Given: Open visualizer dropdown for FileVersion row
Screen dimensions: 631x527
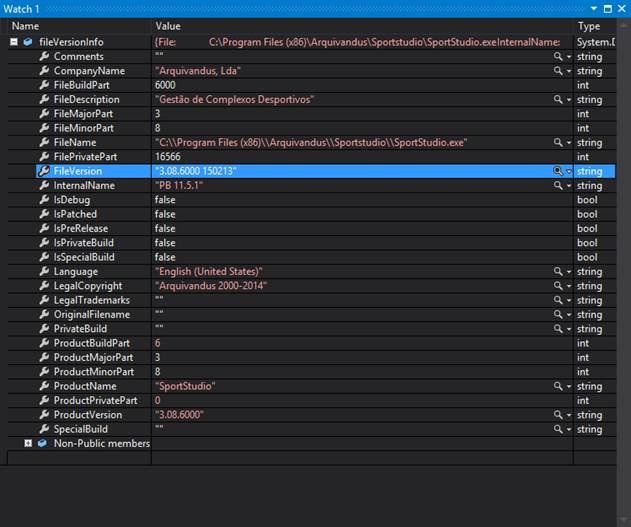Looking at the screenshot, I should coord(569,171).
